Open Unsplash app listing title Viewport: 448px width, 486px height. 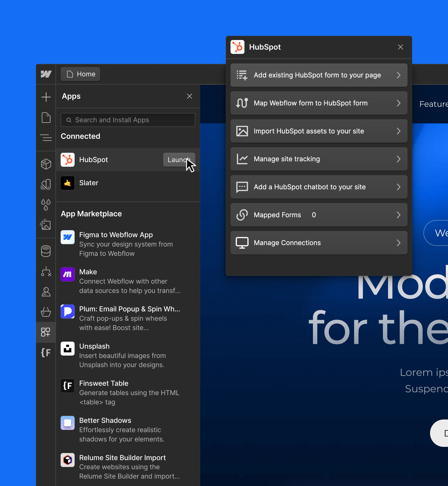pos(94,346)
